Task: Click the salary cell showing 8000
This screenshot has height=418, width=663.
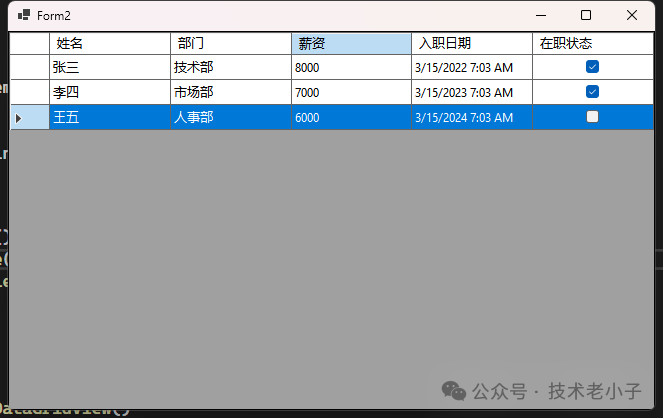Action: click(351, 67)
